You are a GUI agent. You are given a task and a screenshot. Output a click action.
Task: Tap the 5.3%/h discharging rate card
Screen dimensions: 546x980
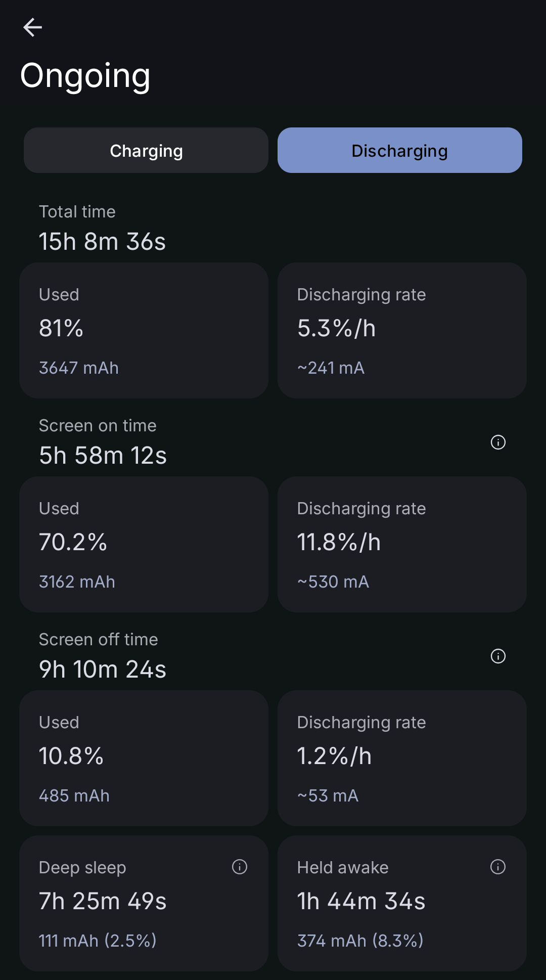click(402, 330)
